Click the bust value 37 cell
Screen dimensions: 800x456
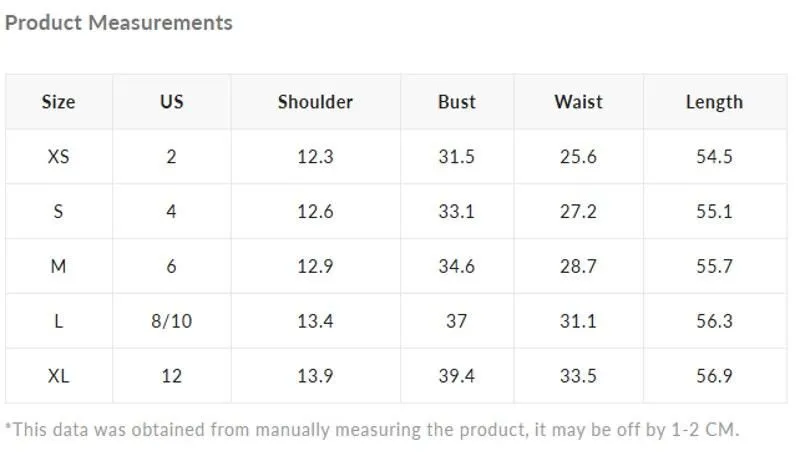pos(457,321)
